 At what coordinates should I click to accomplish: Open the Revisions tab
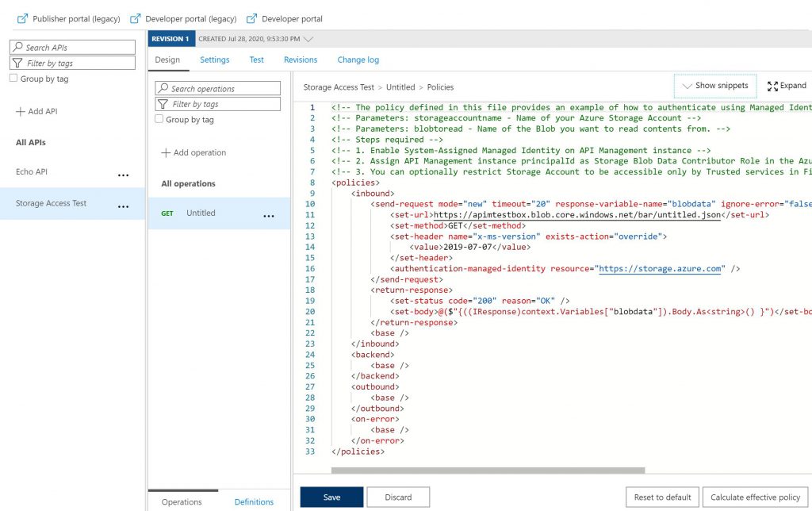click(x=301, y=60)
